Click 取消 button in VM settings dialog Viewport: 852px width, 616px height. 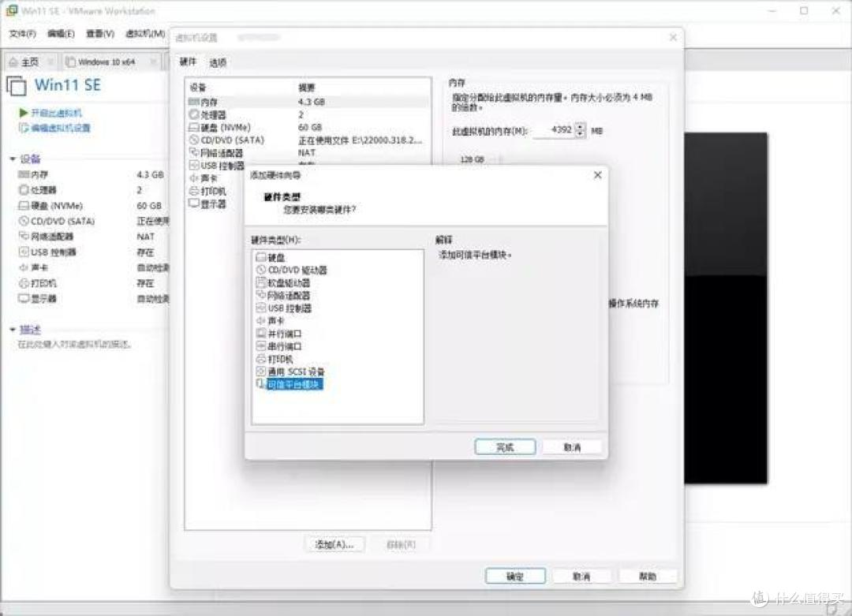coord(581,577)
